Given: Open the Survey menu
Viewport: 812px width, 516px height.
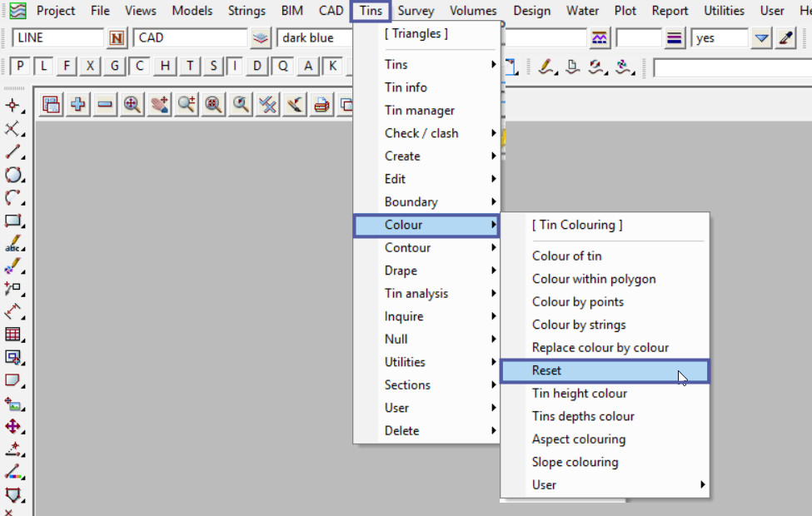Looking at the screenshot, I should coord(415,11).
